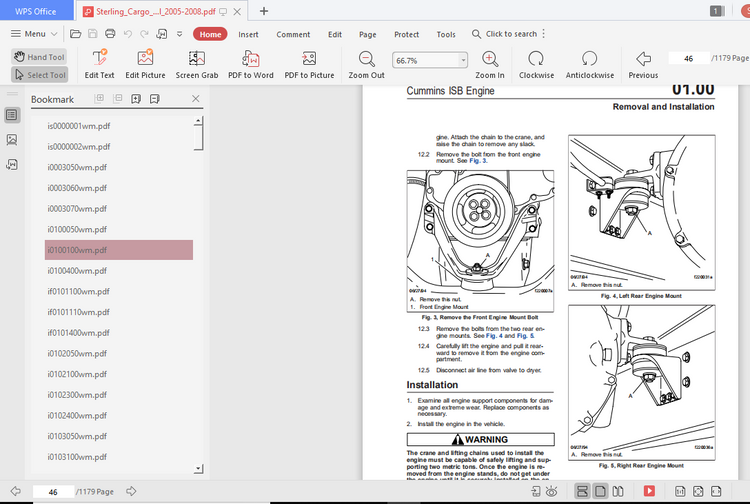Toggle eye protection mode in status bar
Image resolution: width=750 pixels, height=504 pixels.
(552, 491)
